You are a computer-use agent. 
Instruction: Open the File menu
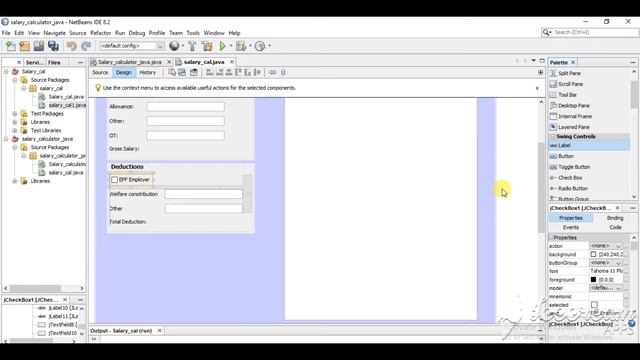pyautogui.click(x=6, y=33)
